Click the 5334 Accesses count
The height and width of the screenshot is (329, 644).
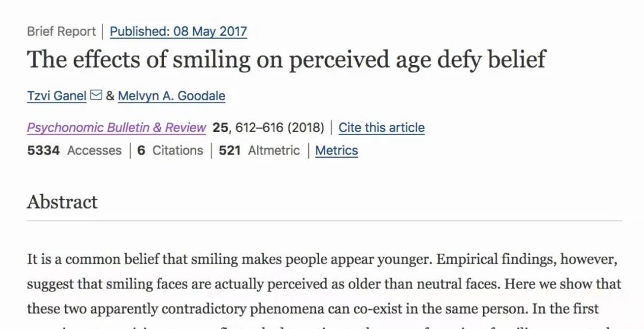click(75, 150)
